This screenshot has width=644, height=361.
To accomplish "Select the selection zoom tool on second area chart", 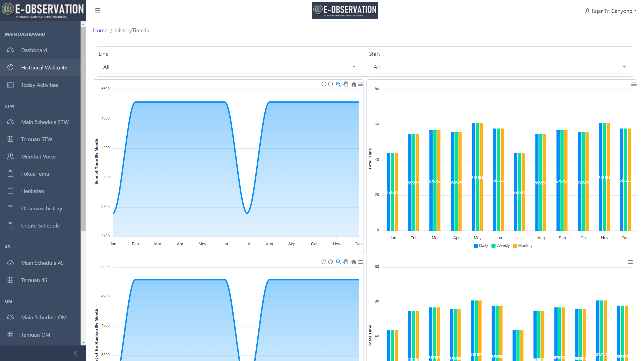I will point(338,262).
